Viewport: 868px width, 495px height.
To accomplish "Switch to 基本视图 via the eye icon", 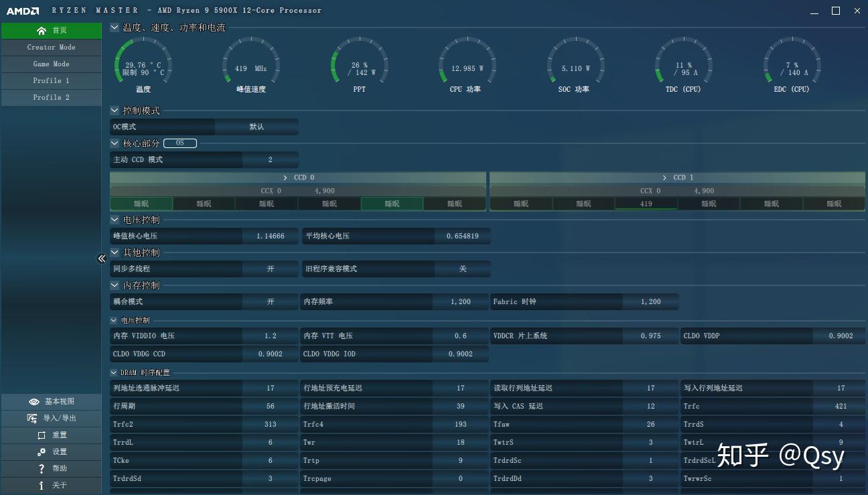I will coord(34,402).
